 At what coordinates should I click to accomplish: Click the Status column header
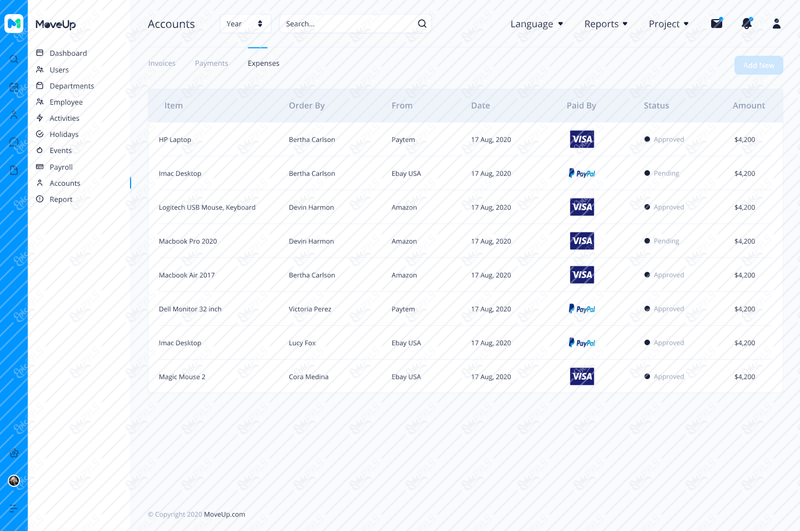point(656,106)
